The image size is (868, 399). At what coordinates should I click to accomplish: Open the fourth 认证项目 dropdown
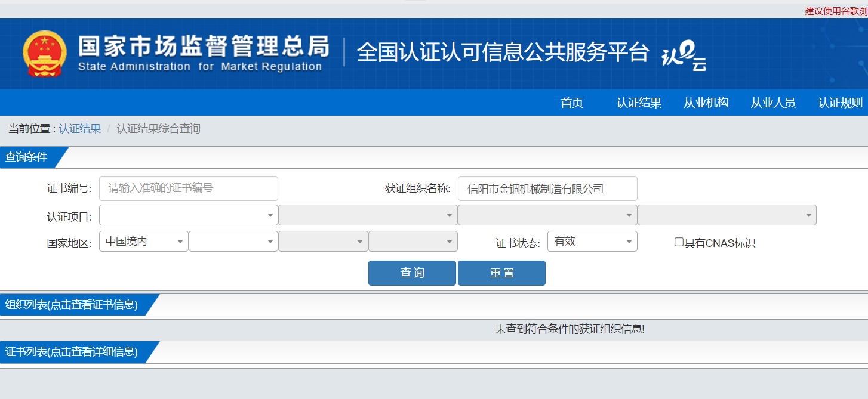[727, 215]
